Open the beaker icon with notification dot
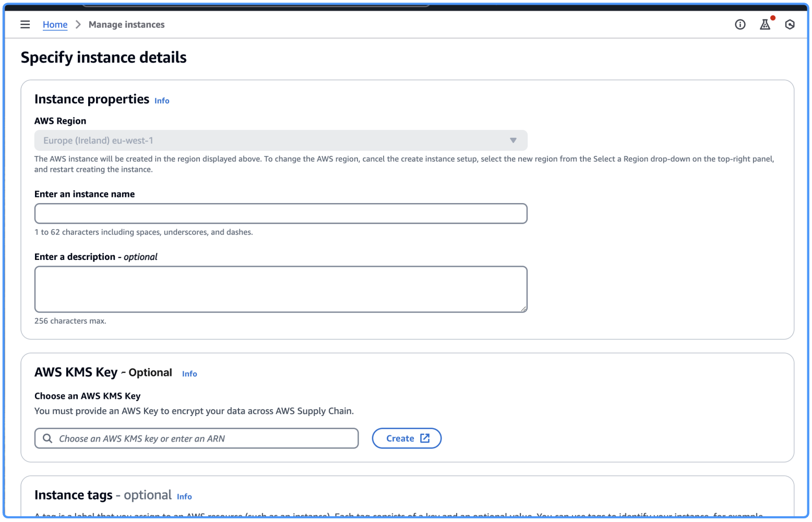812x522 pixels. (765, 25)
